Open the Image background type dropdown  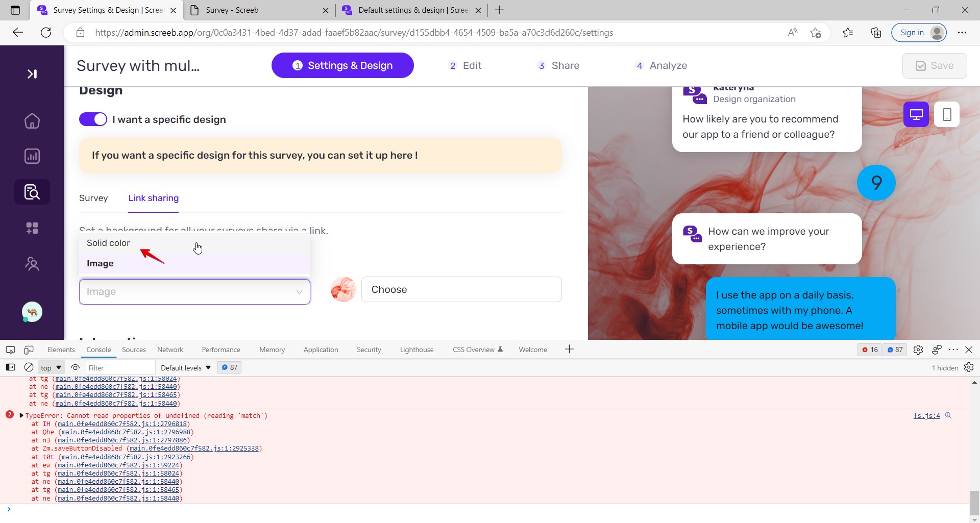[194, 292]
